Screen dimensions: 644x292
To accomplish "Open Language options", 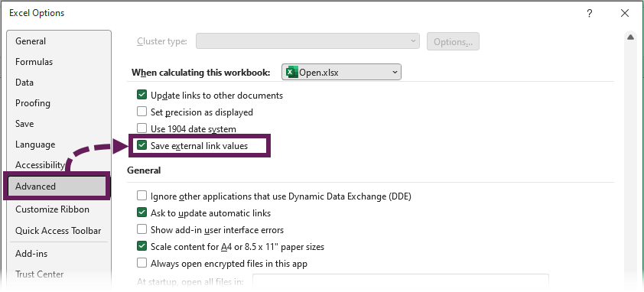I will click(x=59, y=144).
